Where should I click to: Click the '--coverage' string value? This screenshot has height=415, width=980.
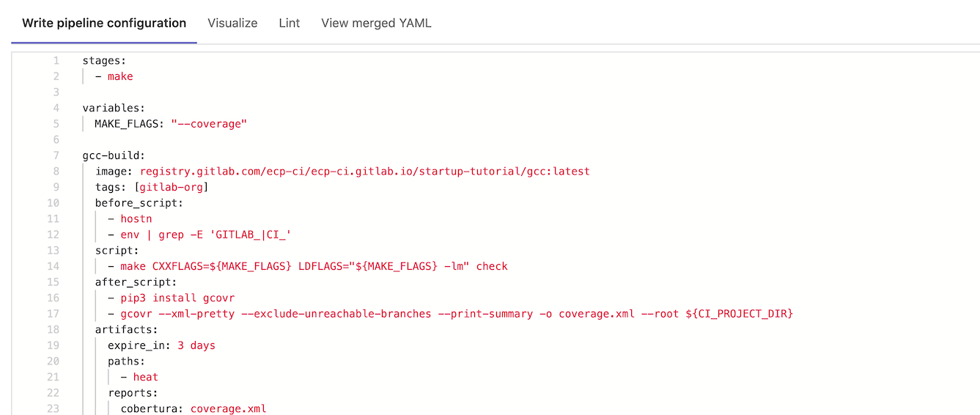[209, 124]
